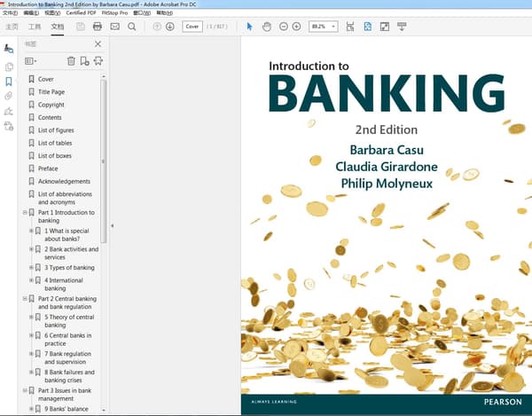This screenshot has height=416, width=532.
Task: Click the page number field showing Cover
Action: 192,27
